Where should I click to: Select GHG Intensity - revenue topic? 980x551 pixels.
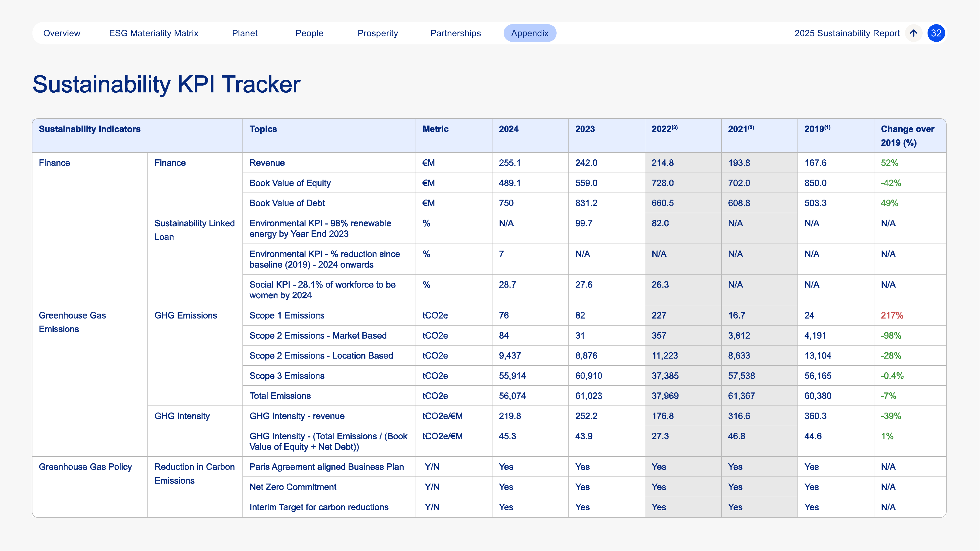click(297, 416)
